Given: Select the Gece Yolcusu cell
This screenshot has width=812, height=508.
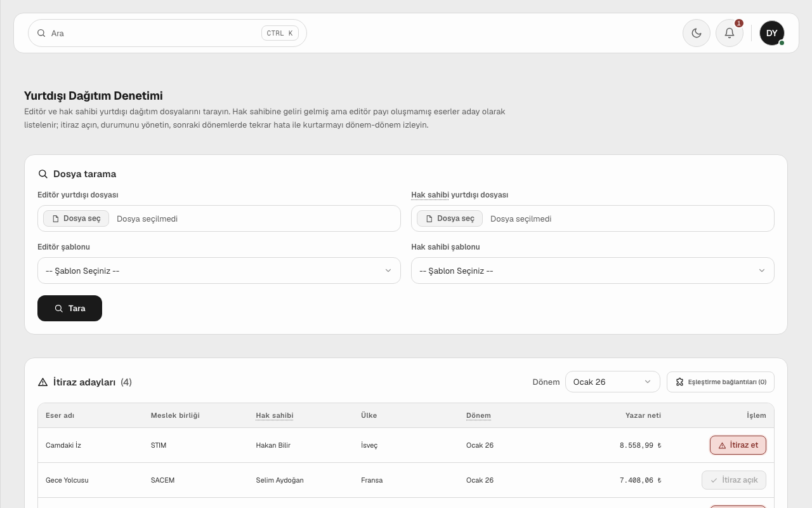Looking at the screenshot, I should point(67,480).
